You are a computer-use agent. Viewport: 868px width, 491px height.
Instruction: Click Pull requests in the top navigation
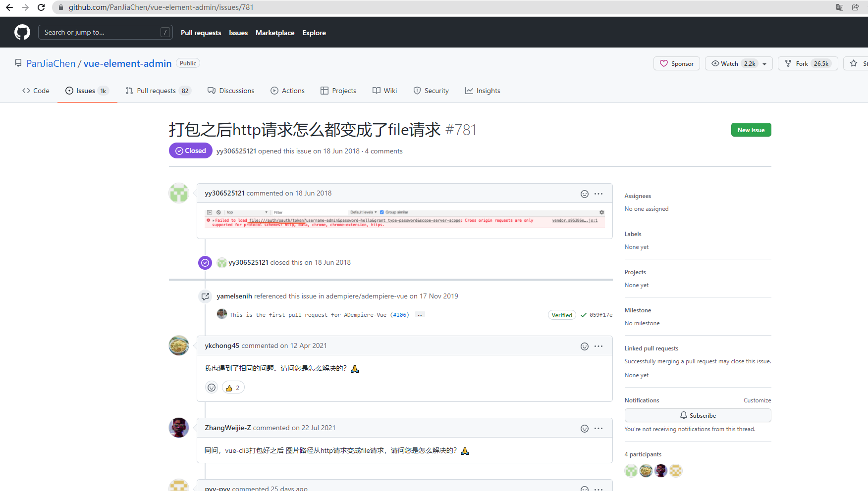tap(201, 33)
